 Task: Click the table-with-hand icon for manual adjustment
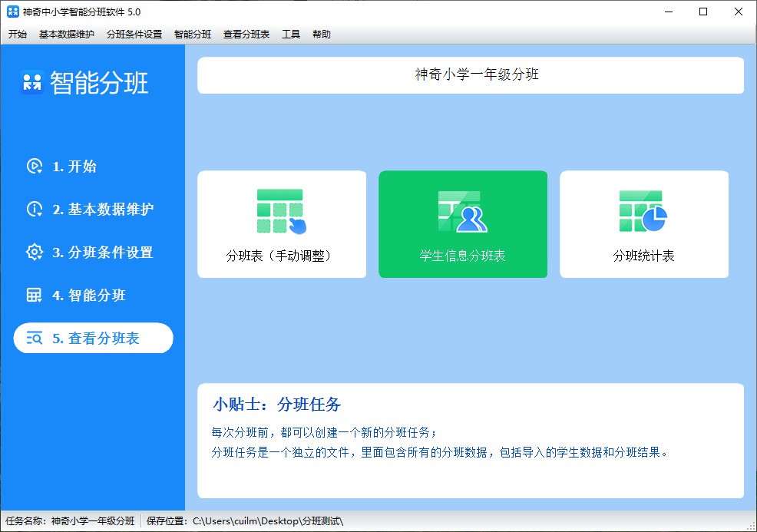pyautogui.click(x=282, y=211)
